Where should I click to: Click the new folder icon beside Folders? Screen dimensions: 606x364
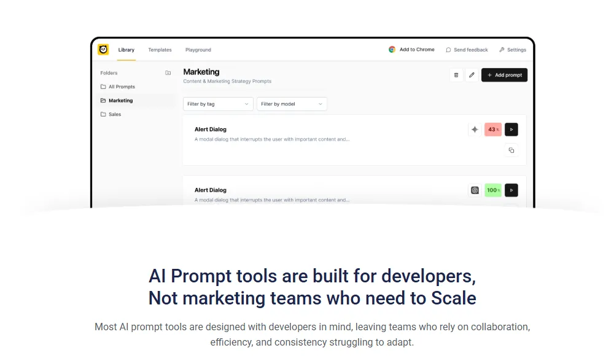click(168, 73)
